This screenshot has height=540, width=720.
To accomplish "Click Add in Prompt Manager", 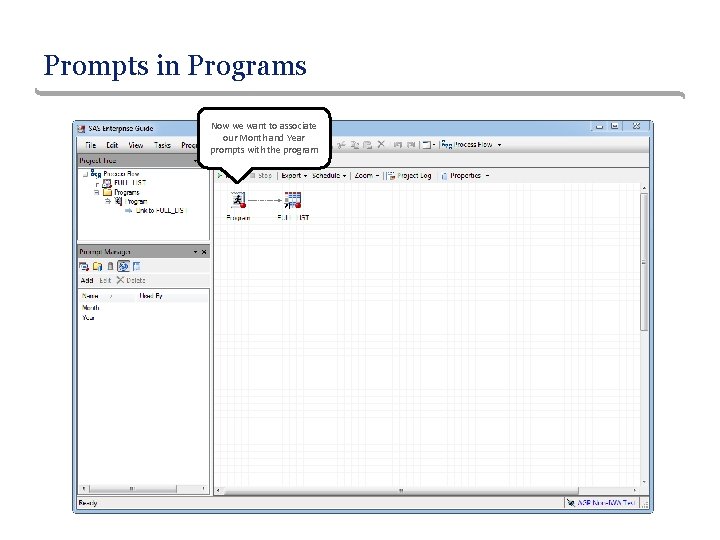I will pyautogui.click(x=87, y=280).
